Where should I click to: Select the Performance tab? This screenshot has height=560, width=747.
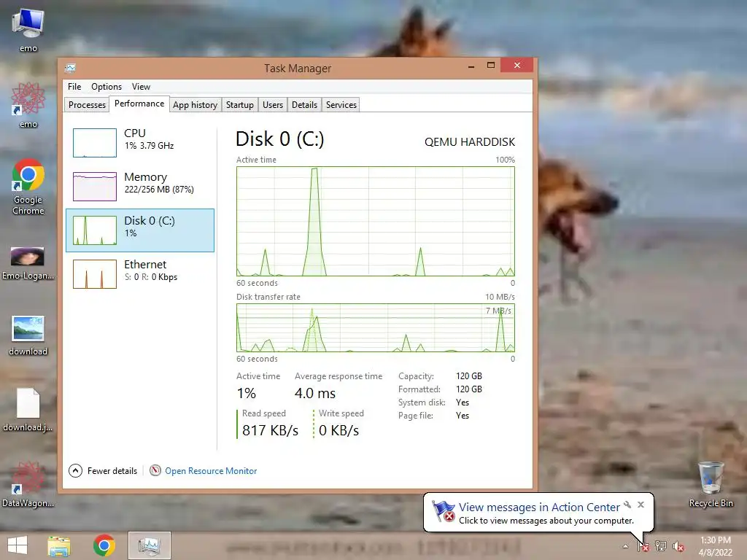[139, 104]
